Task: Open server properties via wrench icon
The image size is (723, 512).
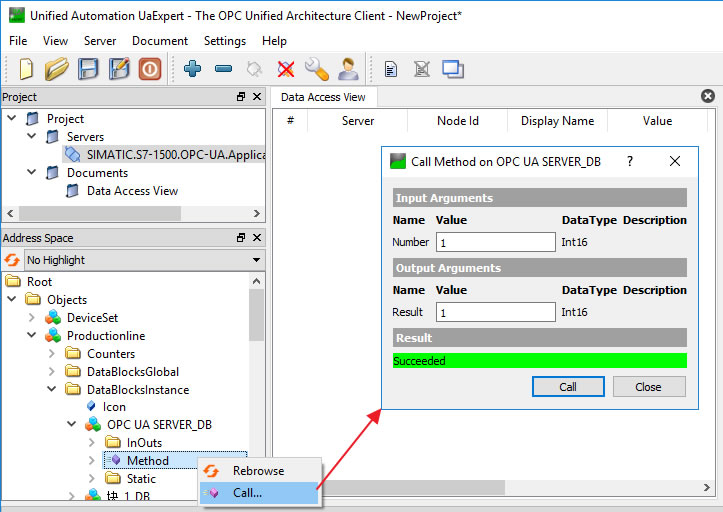Action: click(317, 69)
